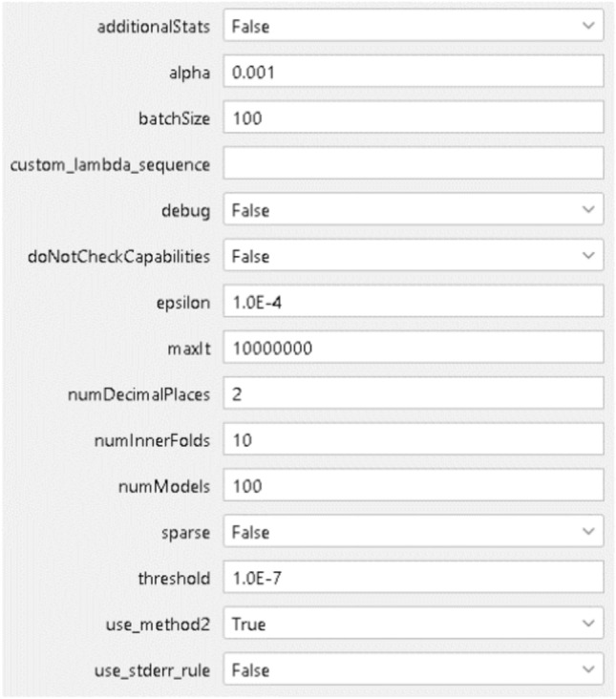Click the additionalStats dropdown chevron arrow
The width and height of the screenshot is (616, 699).
tap(587, 27)
